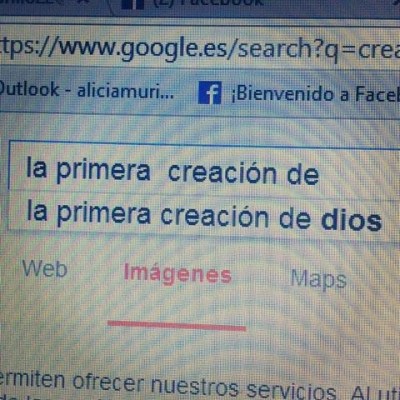Click the word primera in search box

103,171
